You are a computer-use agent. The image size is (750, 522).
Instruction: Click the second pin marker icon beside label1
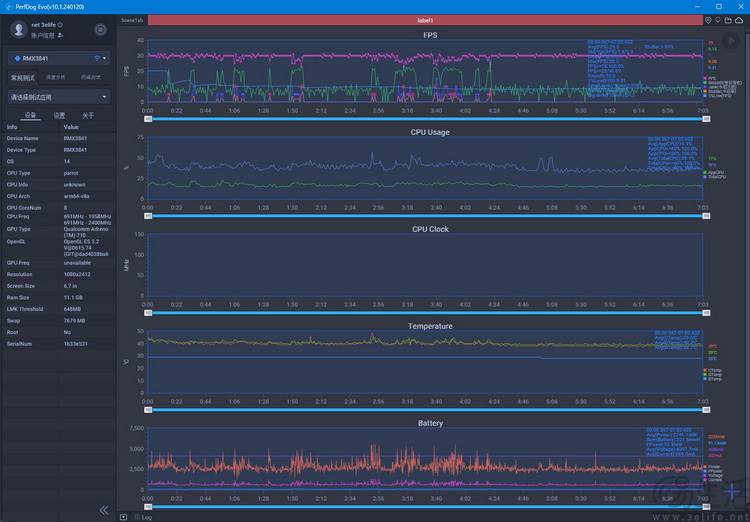[718, 20]
